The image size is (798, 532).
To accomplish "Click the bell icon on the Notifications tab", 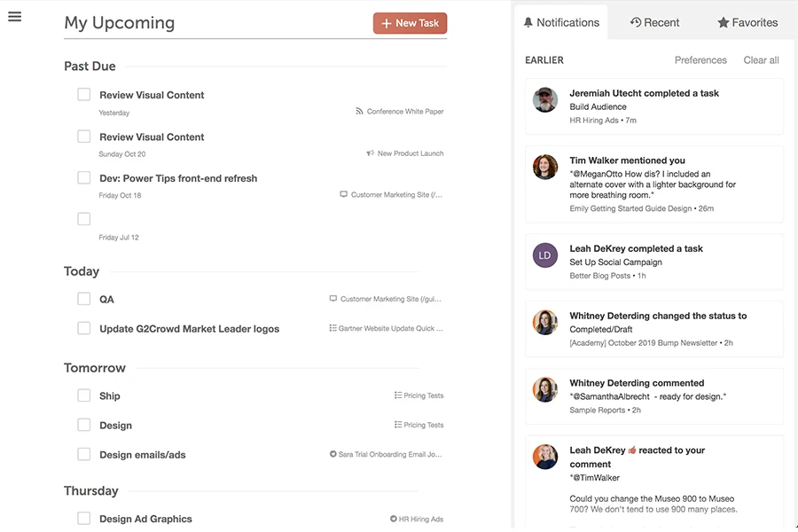I will pos(528,21).
